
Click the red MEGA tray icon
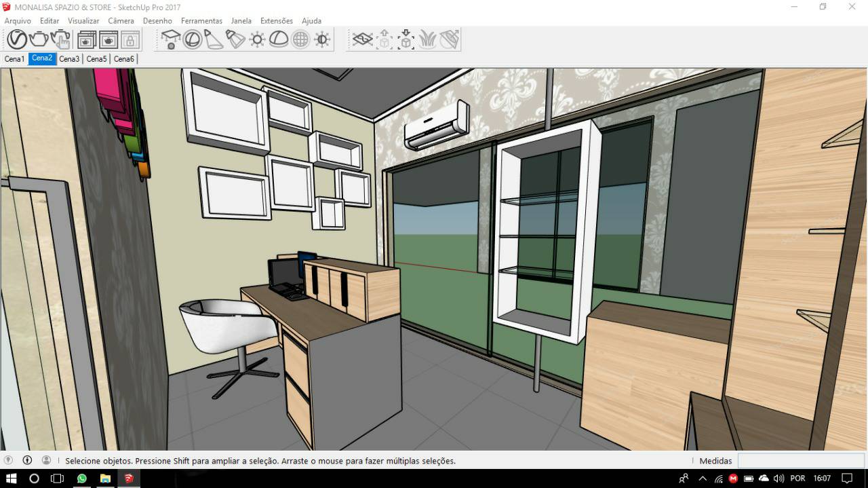coord(733,478)
